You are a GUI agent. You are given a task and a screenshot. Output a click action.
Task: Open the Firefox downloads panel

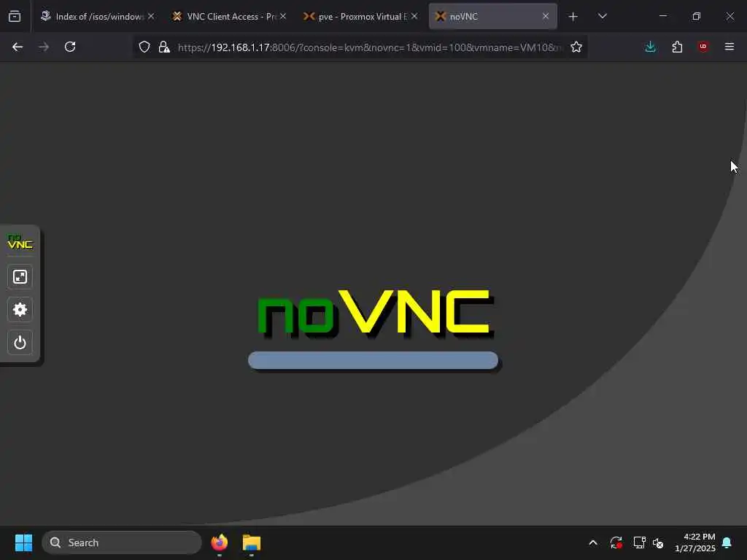click(650, 47)
